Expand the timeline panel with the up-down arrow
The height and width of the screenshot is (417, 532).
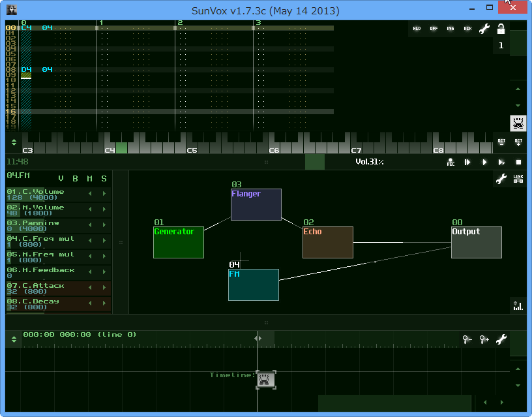coord(14,339)
